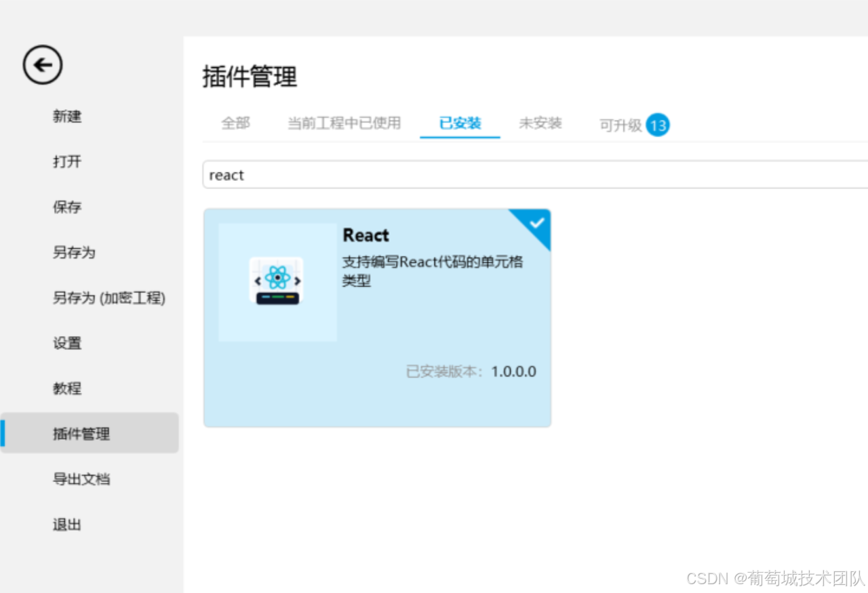
Task: Focus the plugin search field containing react
Action: (x=536, y=175)
